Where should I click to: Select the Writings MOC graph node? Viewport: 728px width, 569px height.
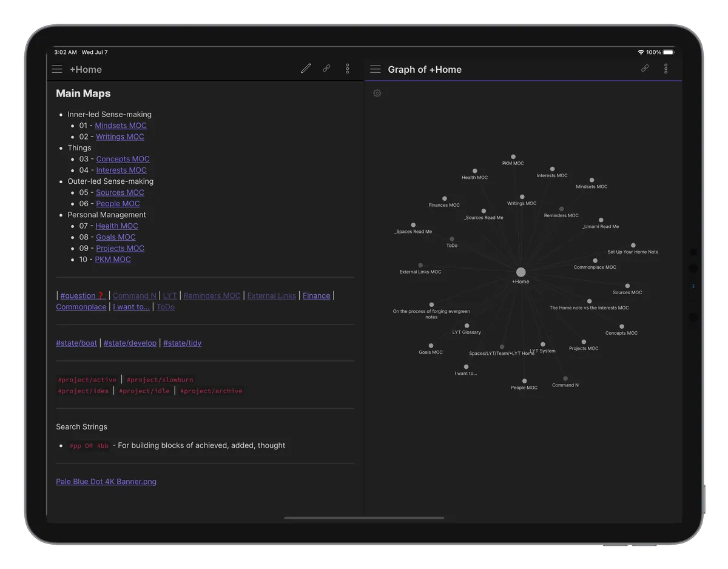[522, 197]
